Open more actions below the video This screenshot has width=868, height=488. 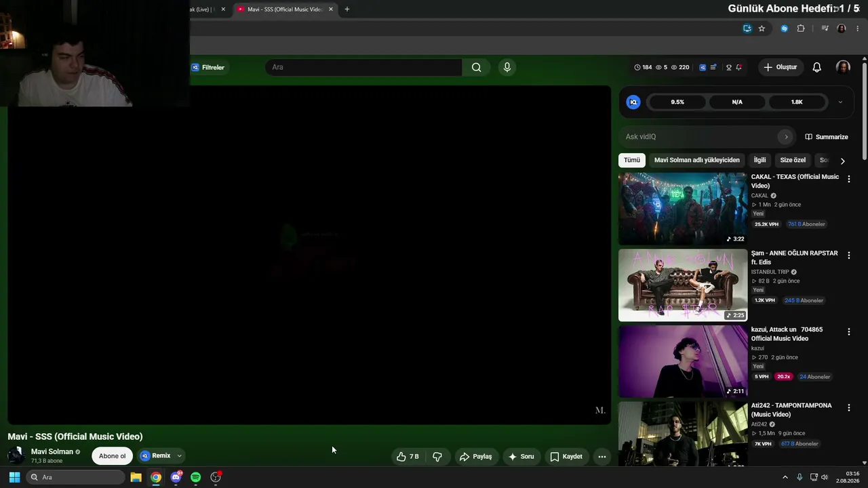pos(601,457)
